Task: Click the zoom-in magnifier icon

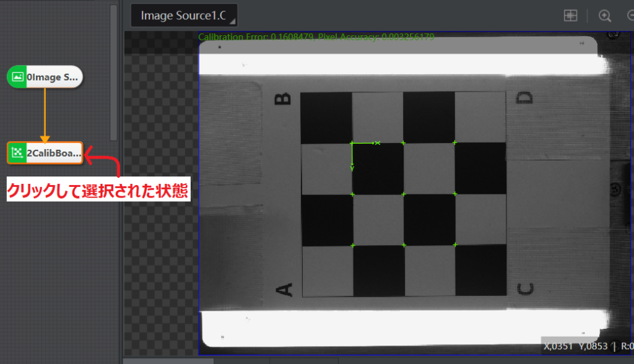Action: 605,15
